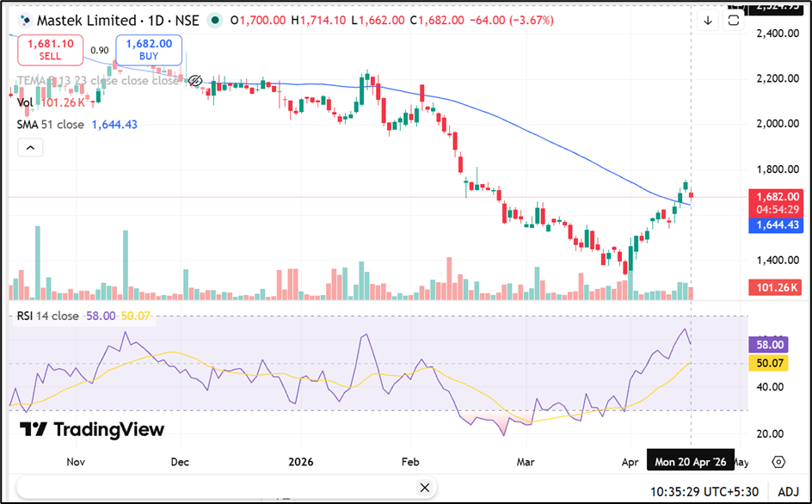Image resolution: width=812 pixels, height=504 pixels.
Task: Open chart settings hexagon icon on time axis
Action: coord(778,462)
